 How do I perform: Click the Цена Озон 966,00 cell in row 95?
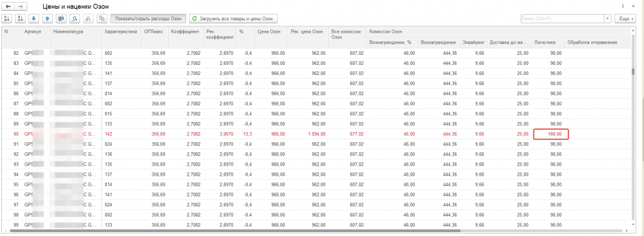(x=270, y=184)
